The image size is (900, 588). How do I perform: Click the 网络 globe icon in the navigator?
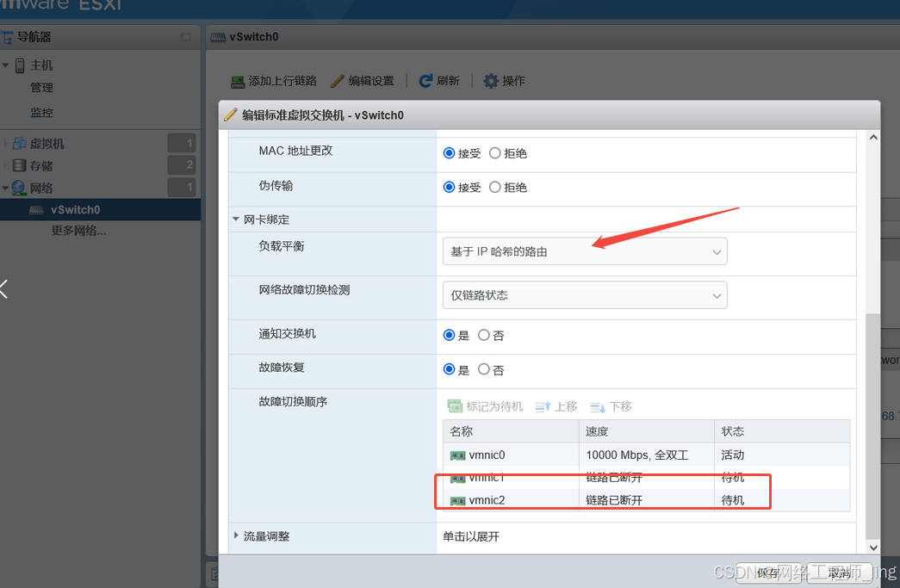pyautogui.click(x=19, y=188)
